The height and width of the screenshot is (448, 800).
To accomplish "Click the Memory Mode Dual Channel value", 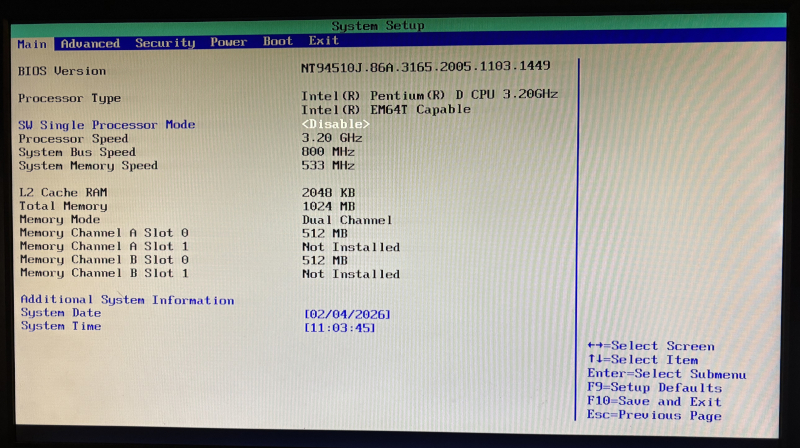I will pos(347,220).
